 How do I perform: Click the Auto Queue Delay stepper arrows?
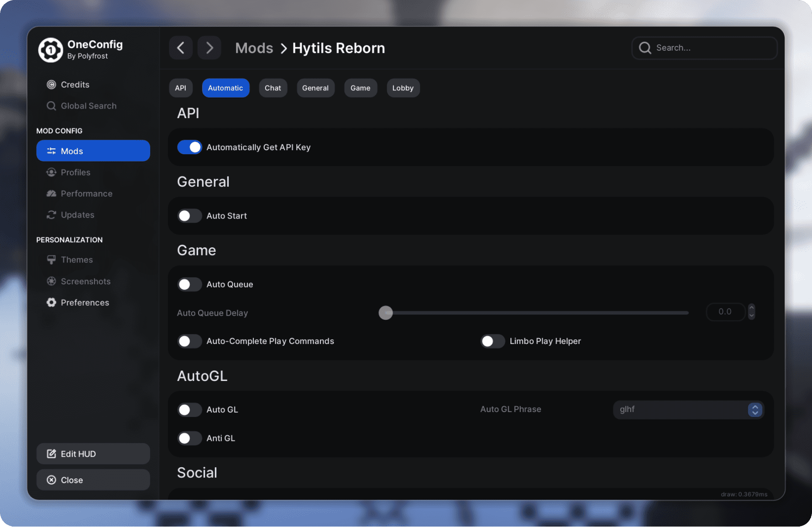[x=751, y=312]
